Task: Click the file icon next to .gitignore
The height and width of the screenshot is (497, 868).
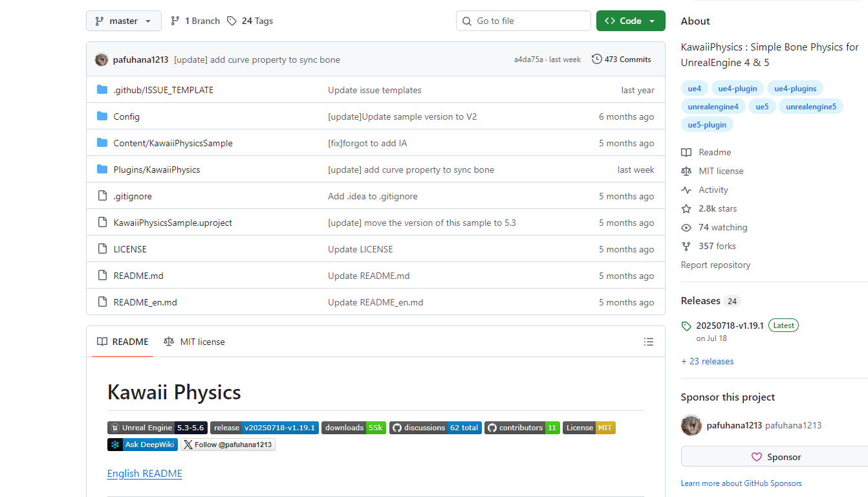Action: click(x=102, y=196)
